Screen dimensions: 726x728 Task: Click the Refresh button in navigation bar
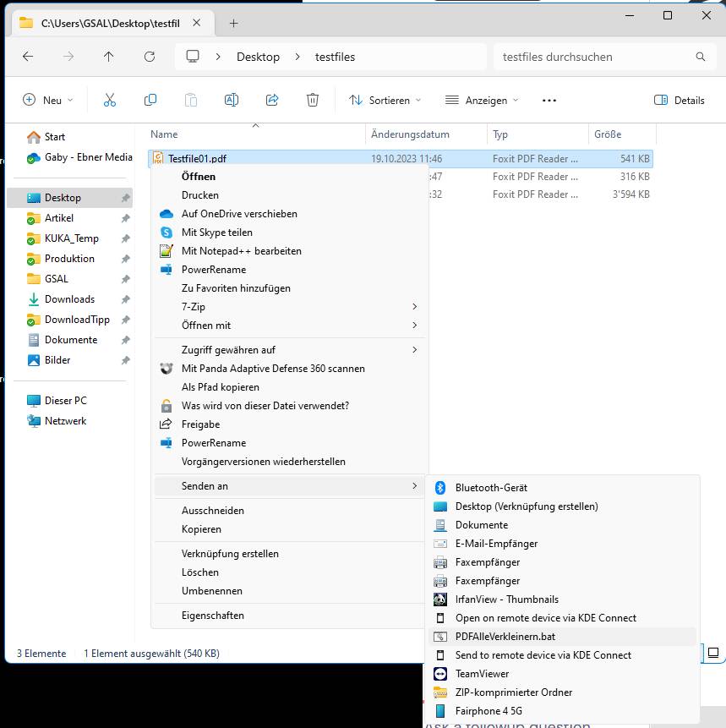coord(150,57)
